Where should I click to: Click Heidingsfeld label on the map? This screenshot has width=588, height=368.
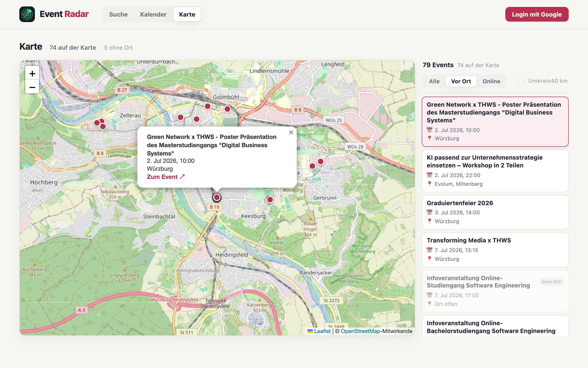pyautogui.click(x=232, y=255)
